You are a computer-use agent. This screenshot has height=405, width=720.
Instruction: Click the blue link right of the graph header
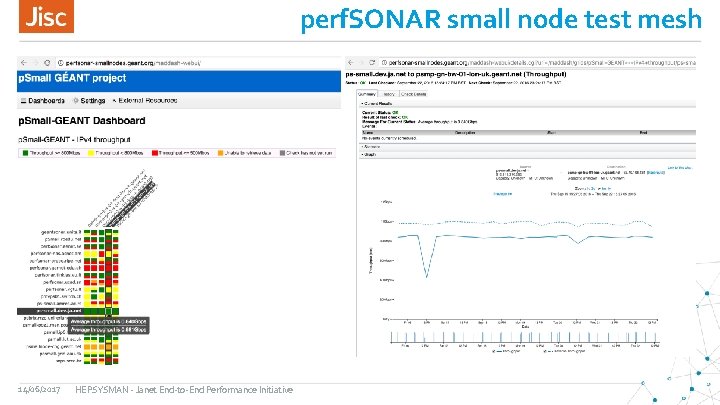(x=679, y=168)
